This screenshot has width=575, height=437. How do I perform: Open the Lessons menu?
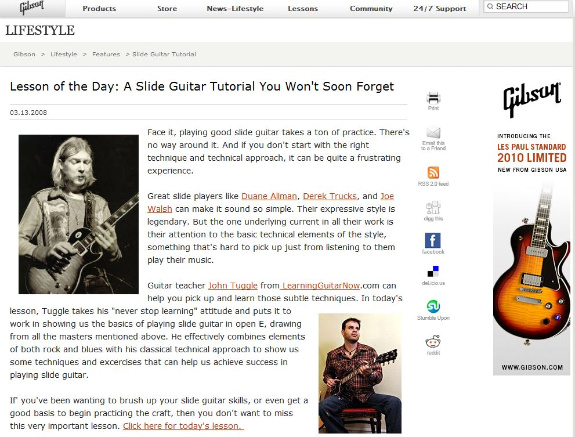tap(303, 8)
